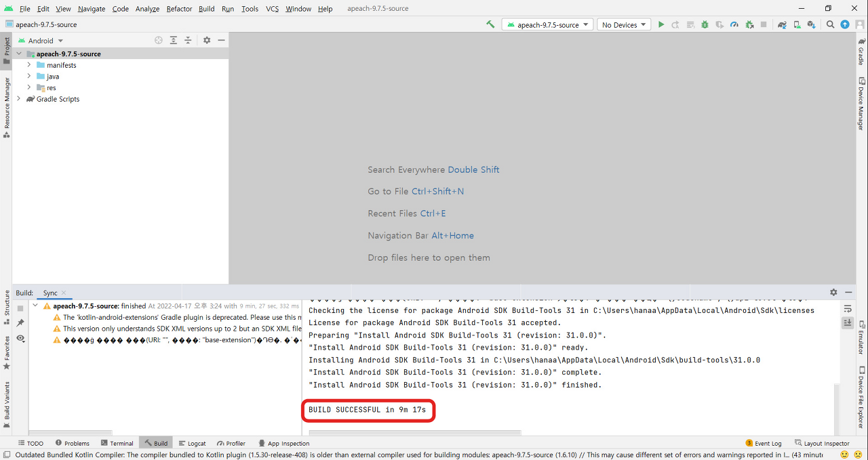The height and width of the screenshot is (460, 868).
Task: Open the Build Variants side tab
Action: (6, 404)
